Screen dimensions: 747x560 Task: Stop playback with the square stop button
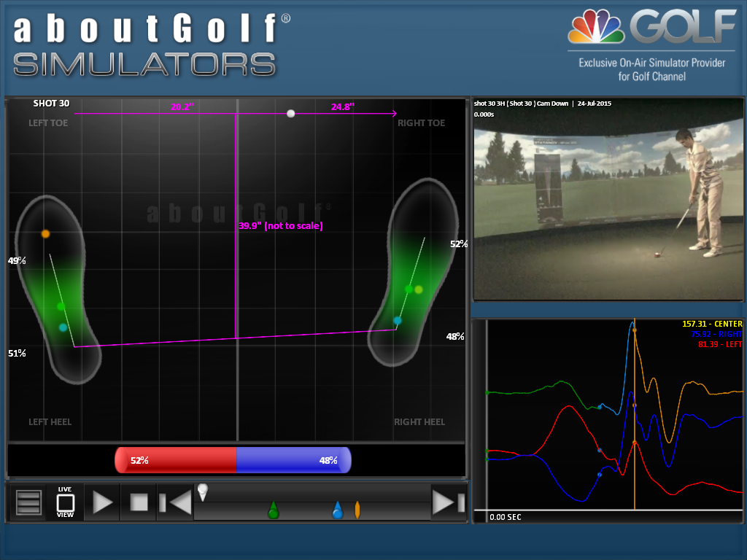(139, 502)
